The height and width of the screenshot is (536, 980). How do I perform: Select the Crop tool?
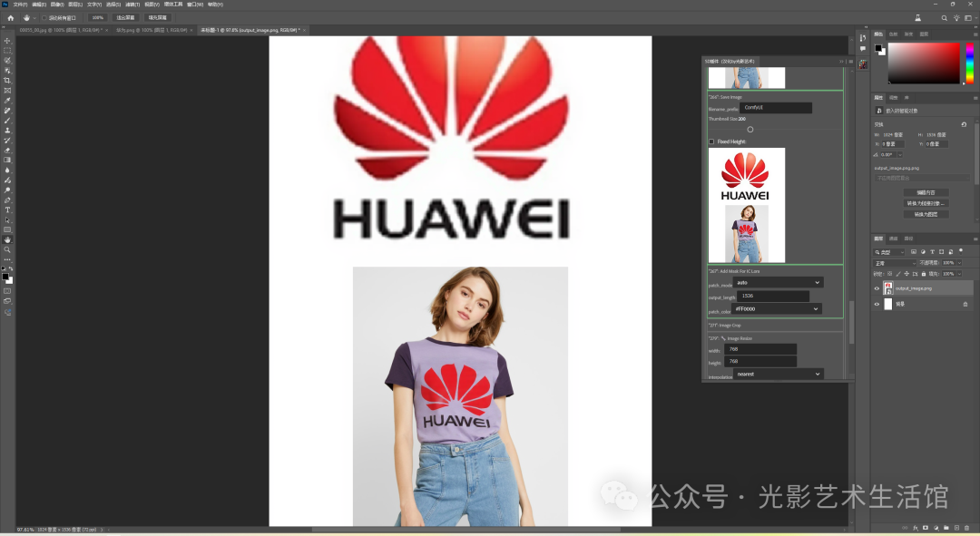pyautogui.click(x=7, y=81)
